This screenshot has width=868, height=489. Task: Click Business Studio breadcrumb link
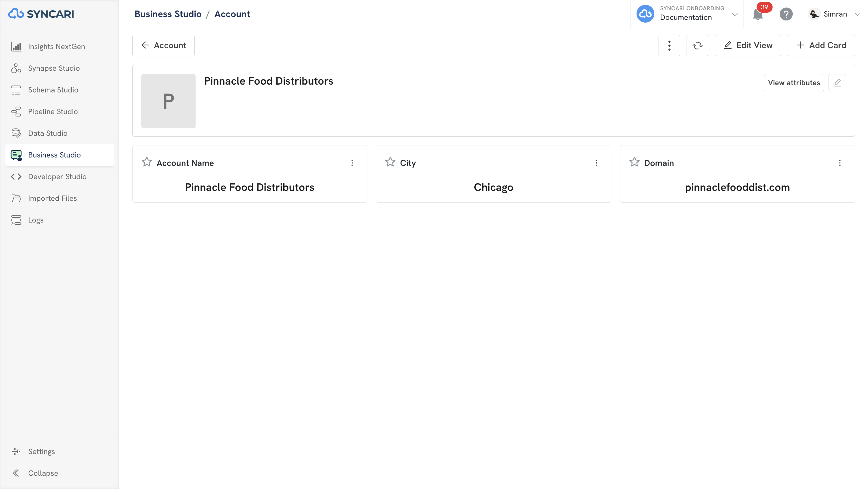tap(168, 14)
